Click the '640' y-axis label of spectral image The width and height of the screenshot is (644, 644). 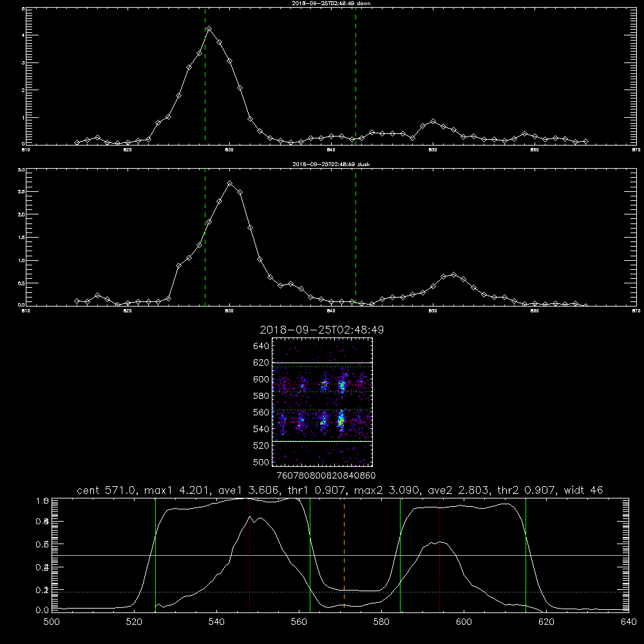pos(261,346)
